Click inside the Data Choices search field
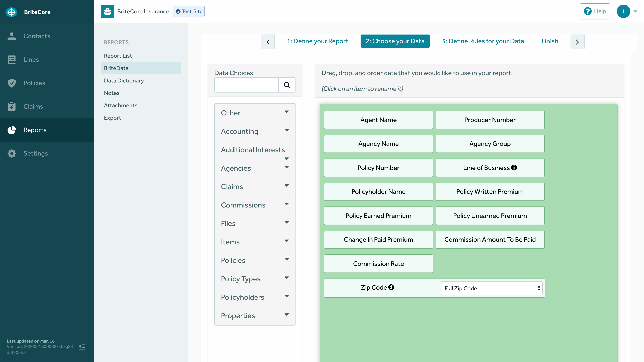 247,85
